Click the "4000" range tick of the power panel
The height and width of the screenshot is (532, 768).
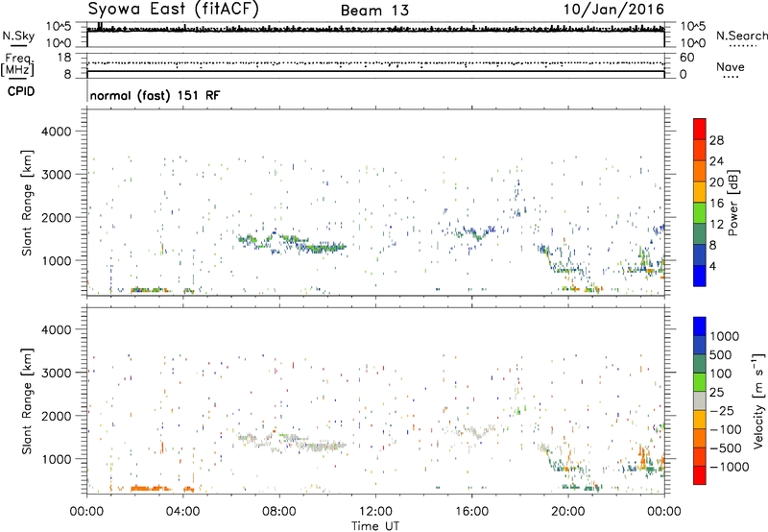tap(57, 132)
